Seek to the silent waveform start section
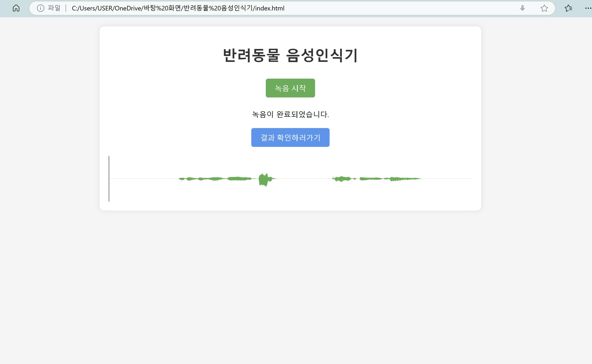Screen dimensions: 592x364 pyautogui.click(x=140, y=179)
